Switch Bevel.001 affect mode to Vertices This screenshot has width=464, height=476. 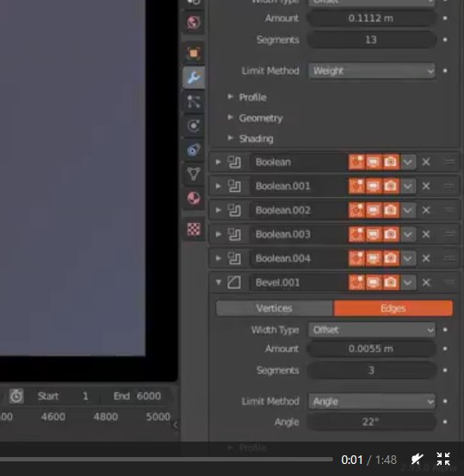click(x=275, y=308)
